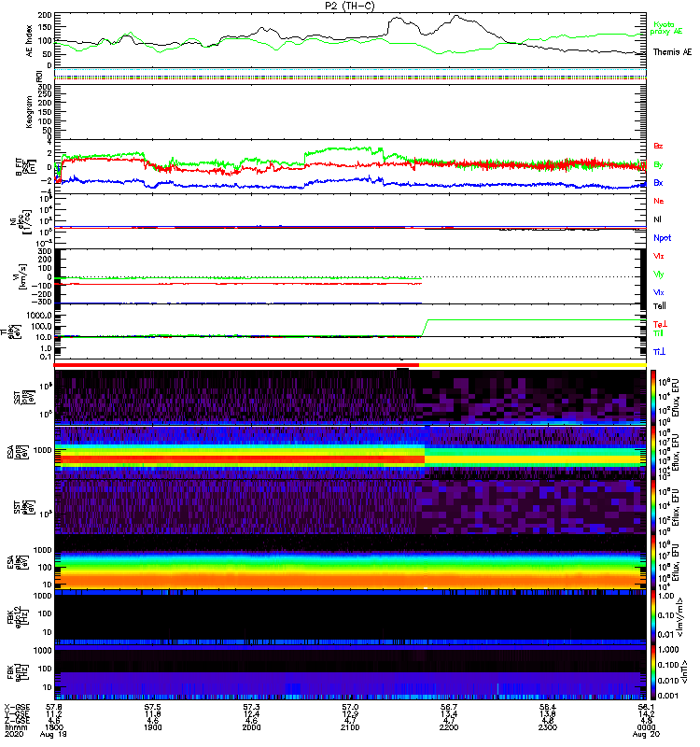
Task: Click the "2000" time tick label
Action: 251,727
